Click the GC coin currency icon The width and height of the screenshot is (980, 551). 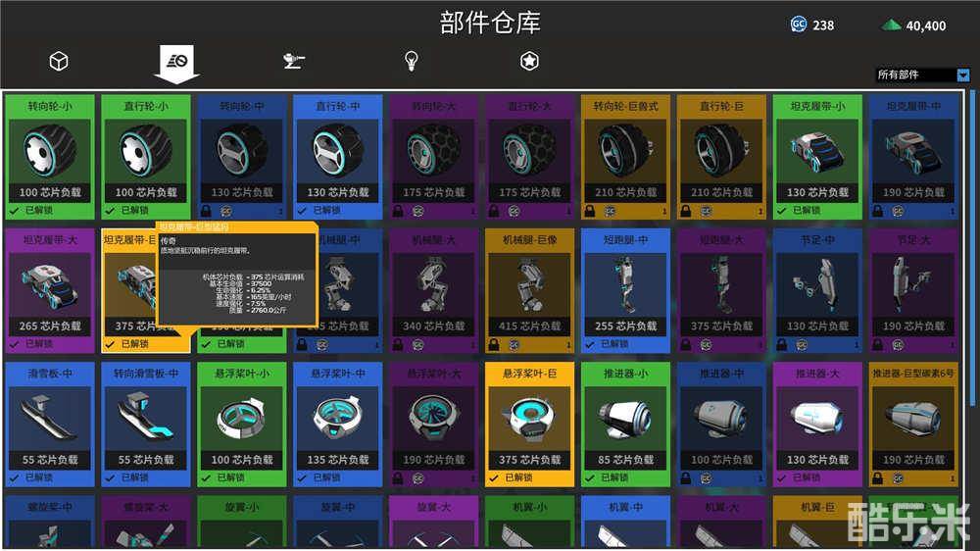click(x=799, y=25)
